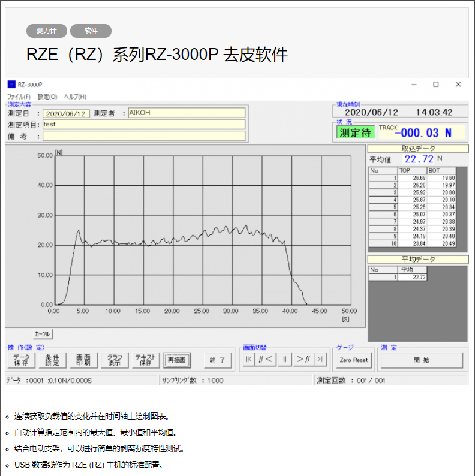Image resolution: width=475 pixels, height=476 pixels.
Task: Select TOP value 24.97 in row 7
Action: [x=412, y=222]
